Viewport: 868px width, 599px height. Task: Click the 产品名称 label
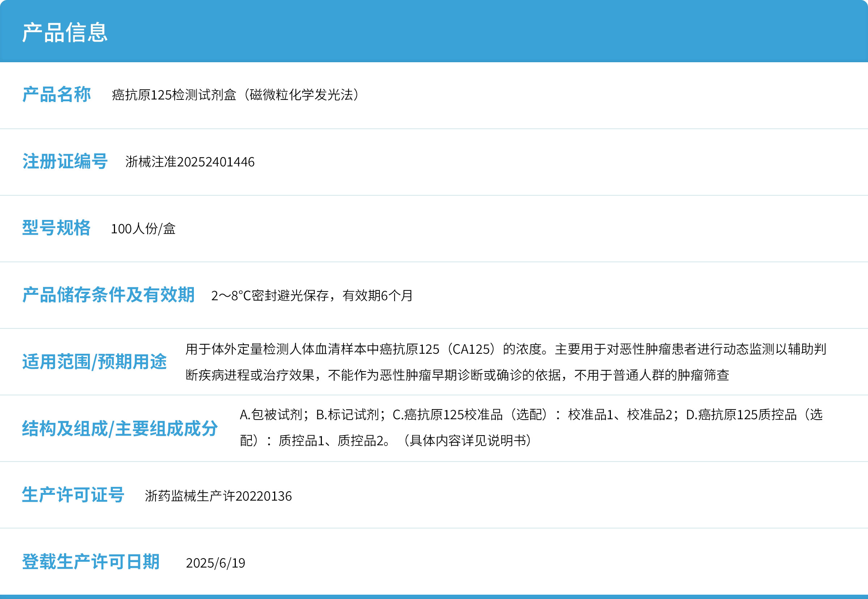click(x=56, y=94)
